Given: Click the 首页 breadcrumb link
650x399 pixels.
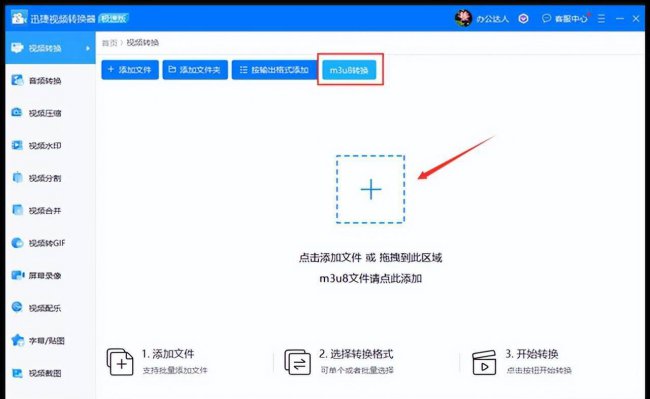Looking at the screenshot, I should 109,43.
